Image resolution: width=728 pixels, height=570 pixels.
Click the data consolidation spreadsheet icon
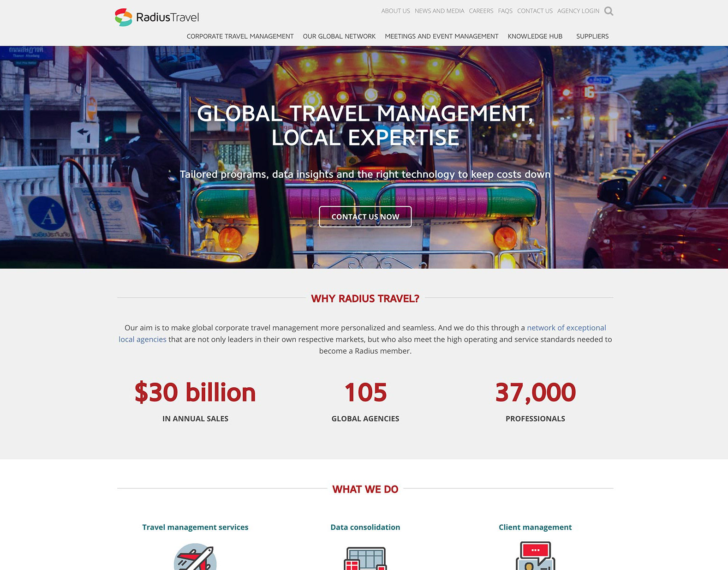365,558
